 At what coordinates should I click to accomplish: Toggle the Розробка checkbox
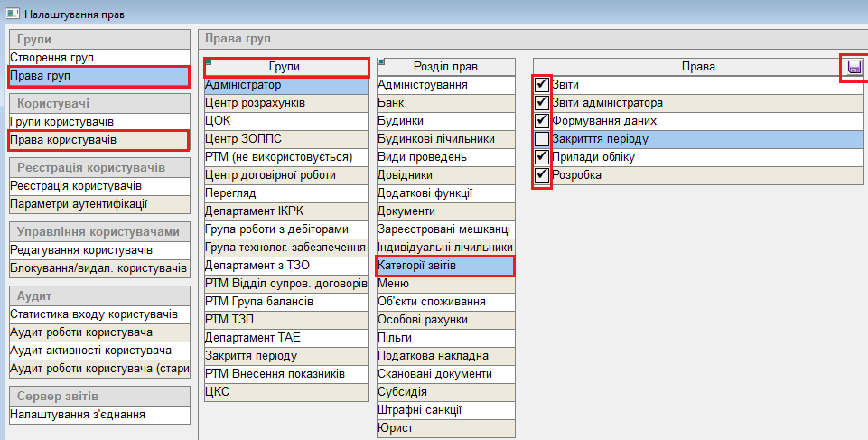542,175
